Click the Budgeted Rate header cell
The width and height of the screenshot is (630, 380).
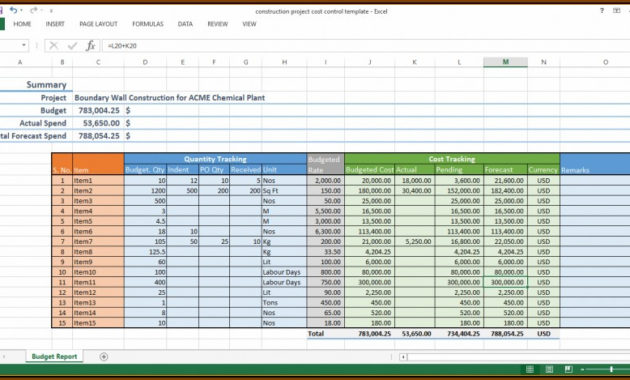point(325,164)
